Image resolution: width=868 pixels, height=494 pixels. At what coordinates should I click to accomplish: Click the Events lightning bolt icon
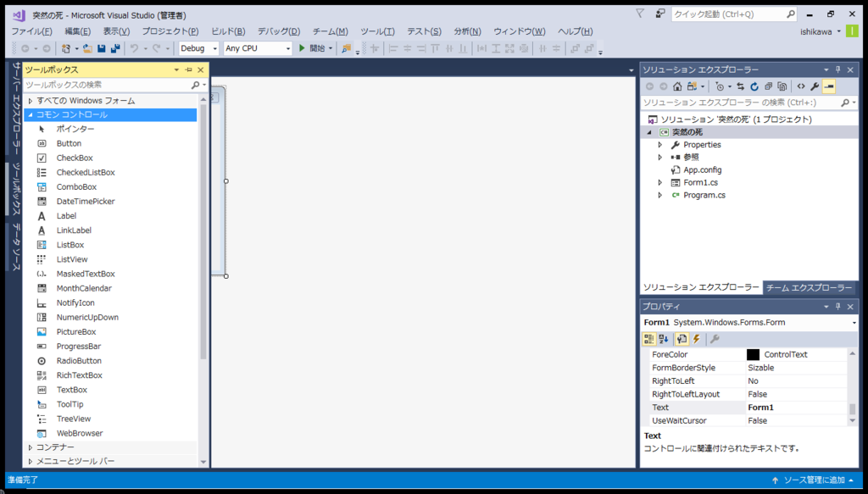(x=697, y=339)
